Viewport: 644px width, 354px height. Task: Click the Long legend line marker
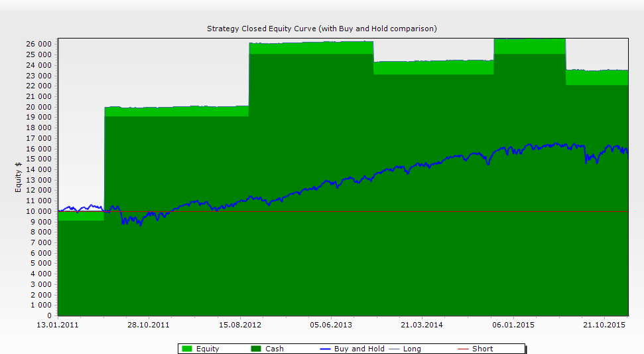(394, 349)
